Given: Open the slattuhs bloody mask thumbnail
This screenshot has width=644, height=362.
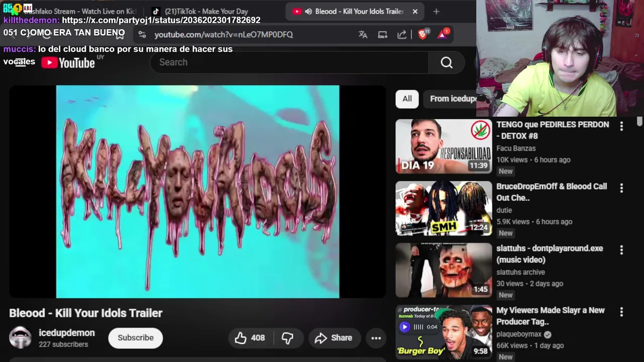Looking at the screenshot, I should point(443,270).
